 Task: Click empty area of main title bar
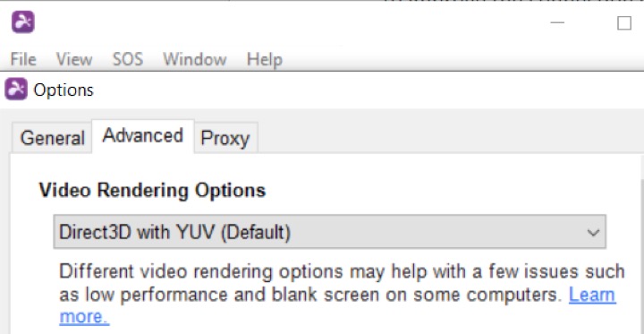pos(287,22)
